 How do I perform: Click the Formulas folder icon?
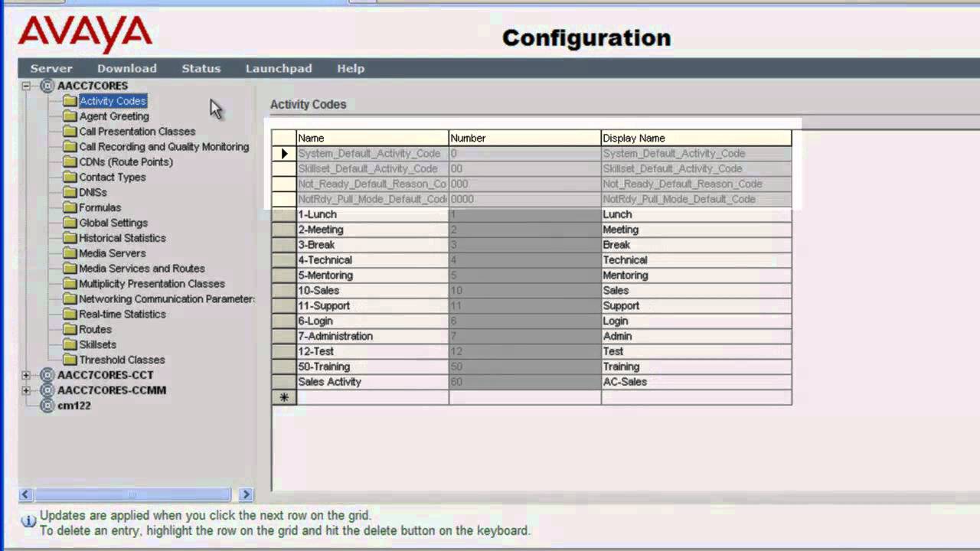tap(70, 207)
